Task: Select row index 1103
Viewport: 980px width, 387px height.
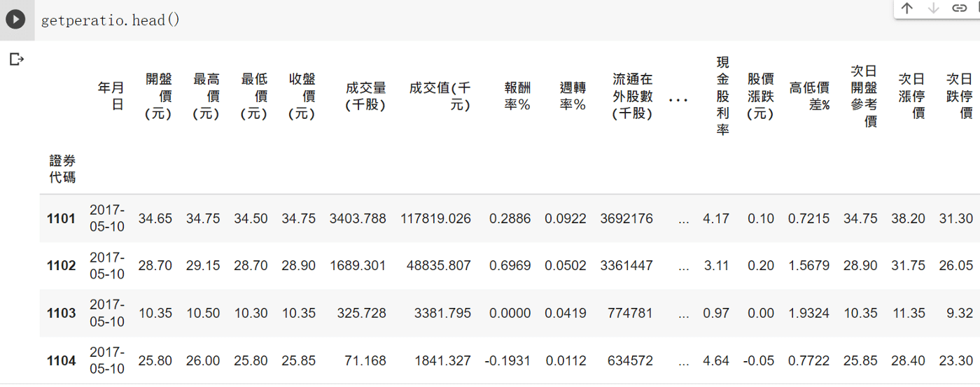Action: pyautogui.click(x=61, y=314)
